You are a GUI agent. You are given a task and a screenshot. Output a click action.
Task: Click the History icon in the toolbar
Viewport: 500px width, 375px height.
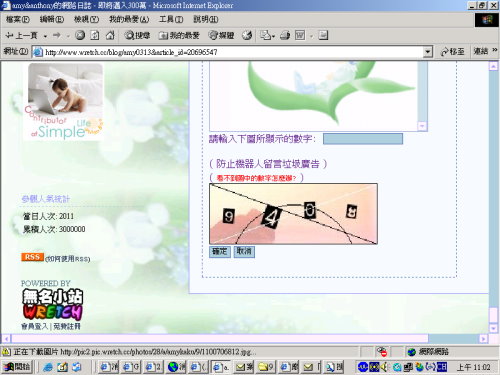tap(247, 35)
